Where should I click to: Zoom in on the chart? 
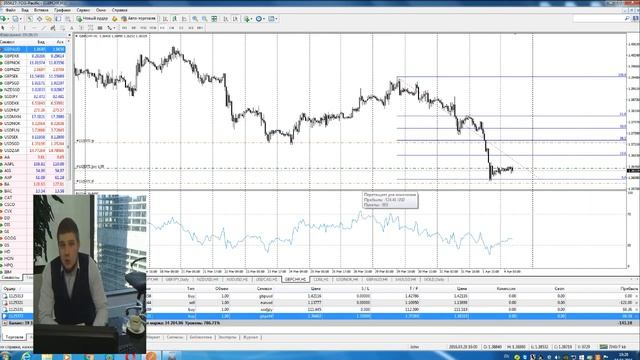pos(195,19)
